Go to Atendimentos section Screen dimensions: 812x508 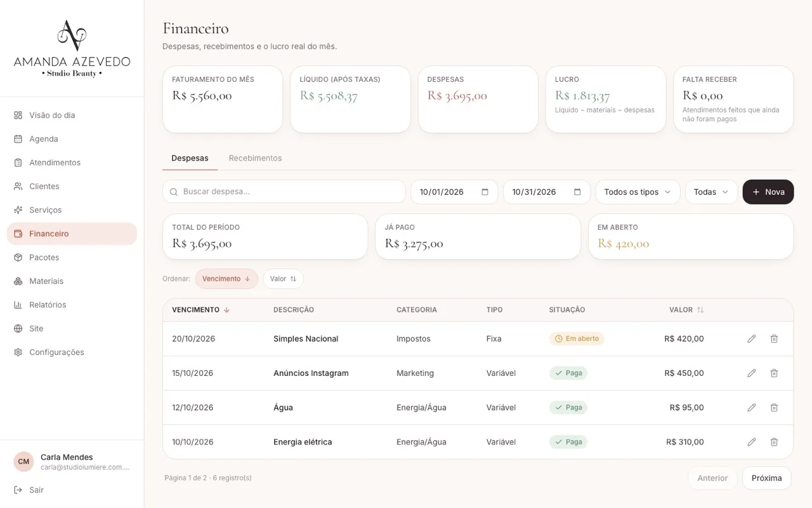tap(72, 163)
